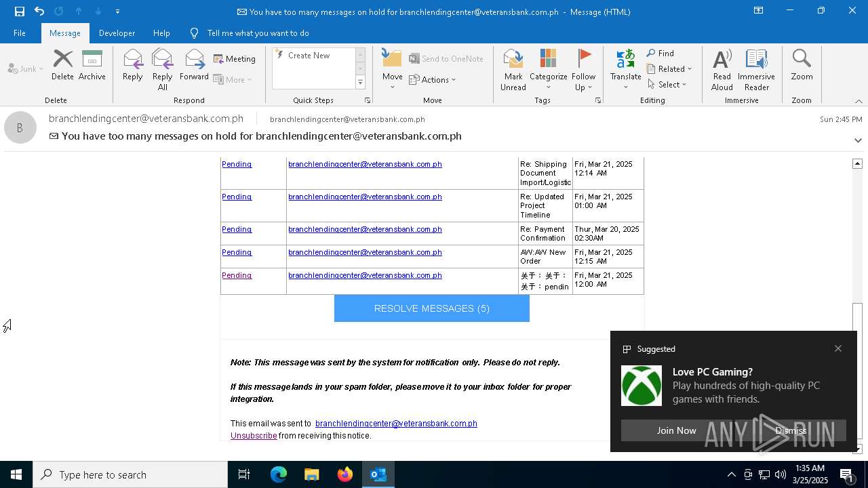Image resolution: width=868 pixels, height=488 pixels.
Task: Click Pending link for Updated Project Timeline
Action: (237, 197)
